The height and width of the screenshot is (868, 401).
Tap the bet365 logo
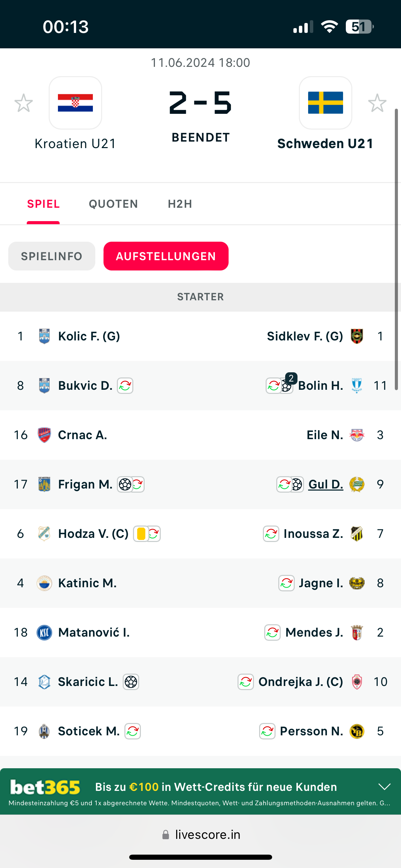[45, 787]
